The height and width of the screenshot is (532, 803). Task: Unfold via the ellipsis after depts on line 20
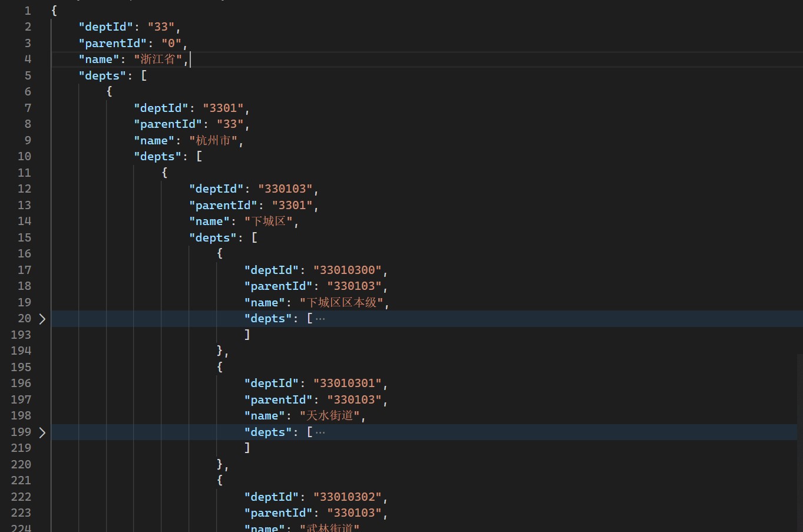320,319
